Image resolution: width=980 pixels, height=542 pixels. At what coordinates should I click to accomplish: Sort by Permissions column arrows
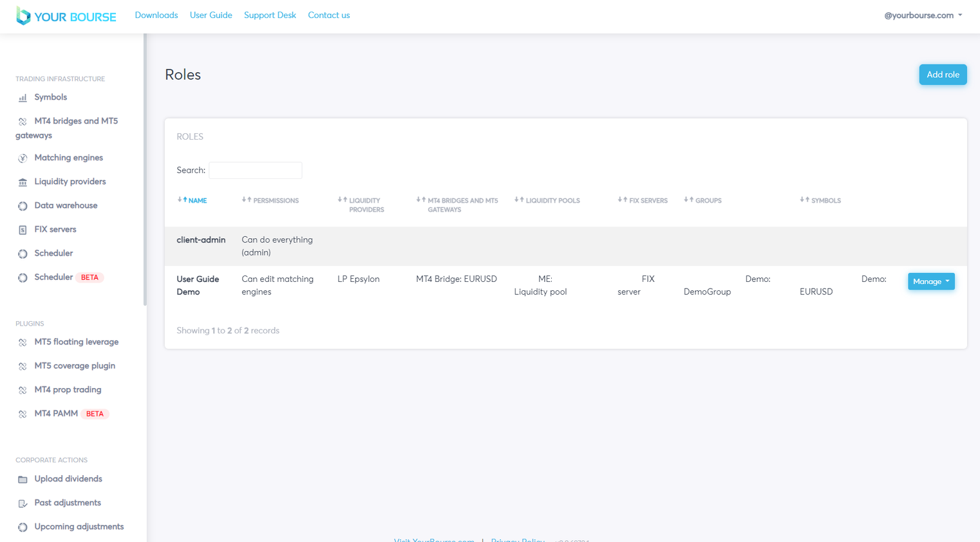(247, 200)
